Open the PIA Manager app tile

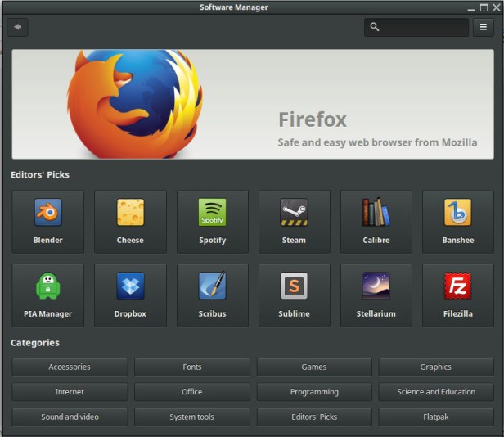point(48,286)
